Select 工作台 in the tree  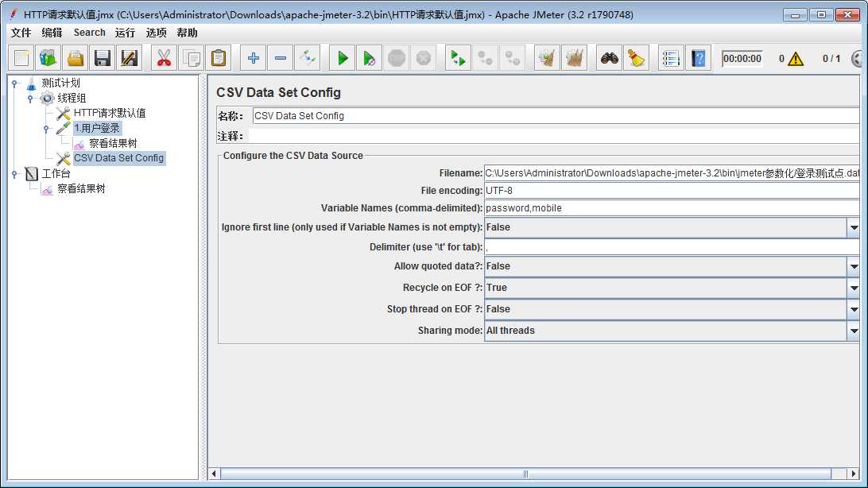pyautogui.click(x=56, y=174)
